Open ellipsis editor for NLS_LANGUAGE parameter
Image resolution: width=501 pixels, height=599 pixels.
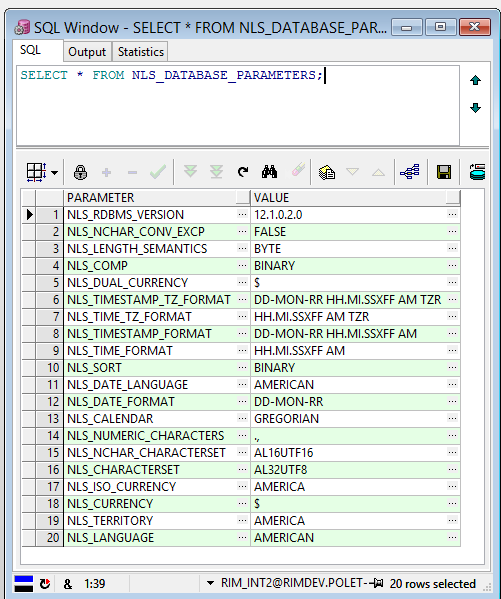pyautogui.click(x=242, y=537)
